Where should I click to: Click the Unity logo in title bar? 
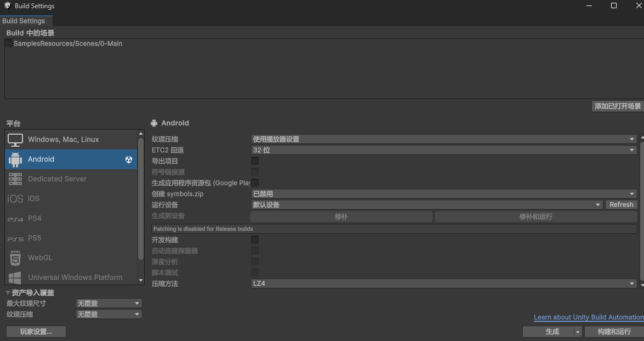[x=7, y=5]
